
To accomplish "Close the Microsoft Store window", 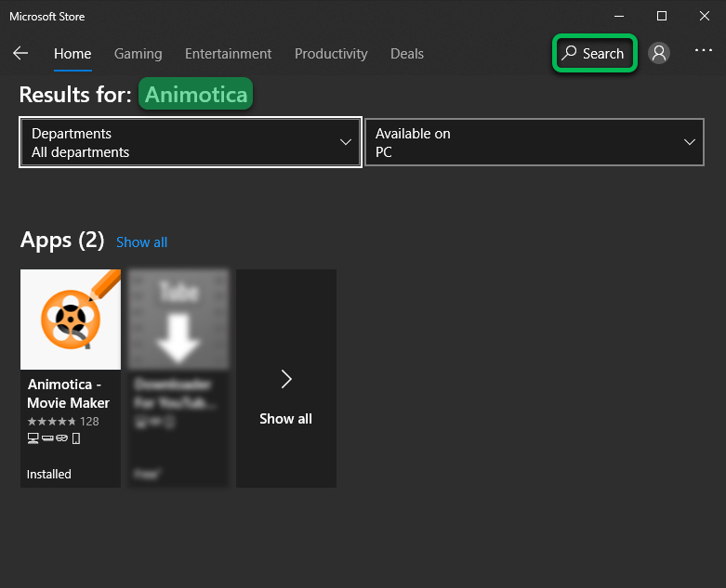I will click(x=705, y=16).
